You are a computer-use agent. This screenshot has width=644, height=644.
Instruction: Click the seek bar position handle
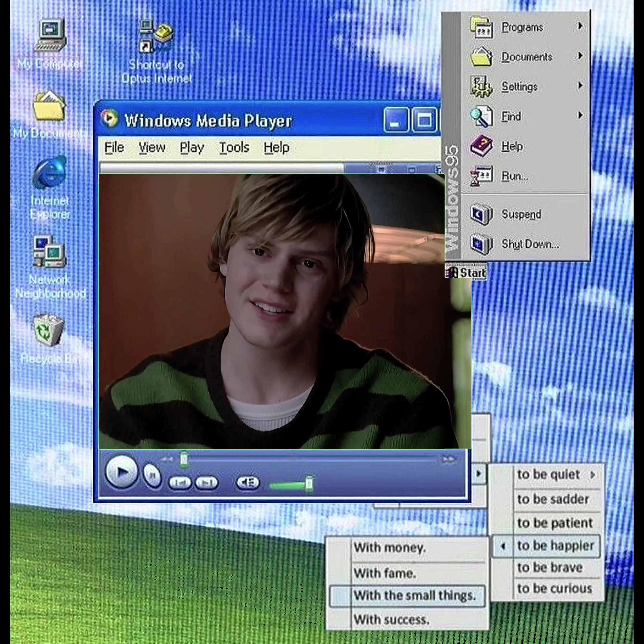click(x=184, y=460)
